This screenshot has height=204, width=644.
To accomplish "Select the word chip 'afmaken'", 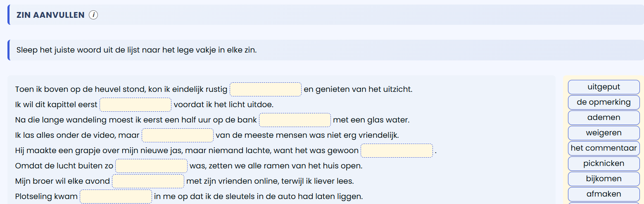I will [604, 194].
